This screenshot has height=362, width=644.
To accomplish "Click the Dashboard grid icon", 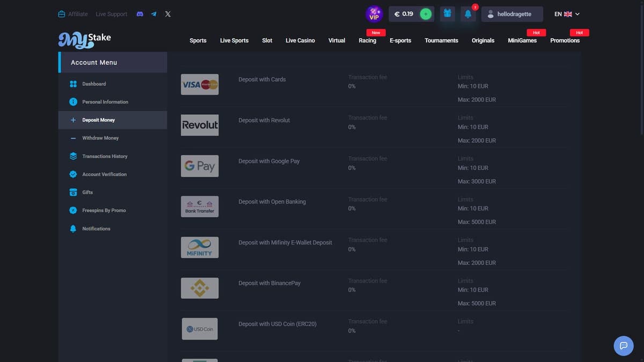I will click(74, 84).
